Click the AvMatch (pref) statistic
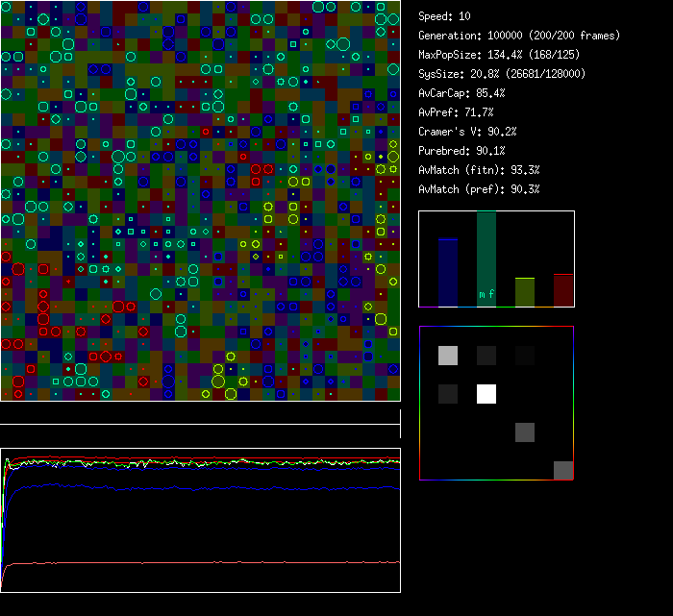The image size is (673, 616). [479, 189]
